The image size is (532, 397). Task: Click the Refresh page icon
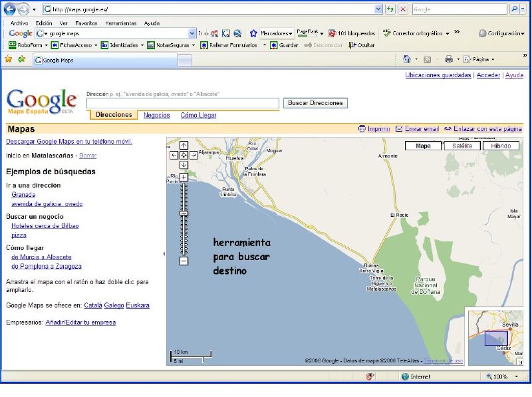[x=390, y=9]
